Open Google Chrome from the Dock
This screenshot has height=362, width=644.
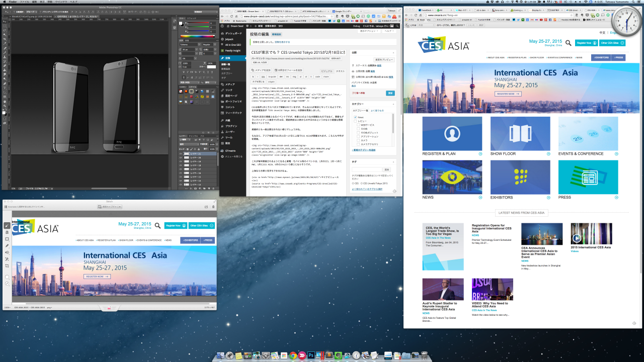(x=293, y=355)
